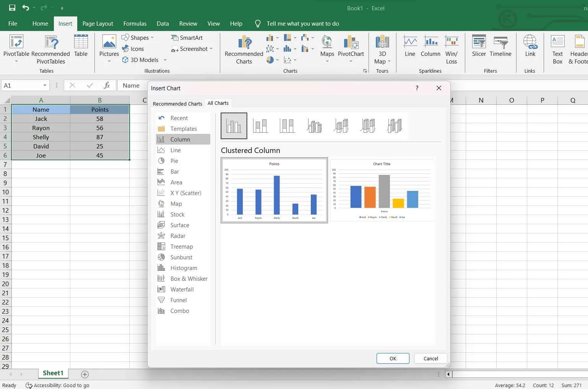
Task: Insert a 3D Map tour
Action: [382, 49]
